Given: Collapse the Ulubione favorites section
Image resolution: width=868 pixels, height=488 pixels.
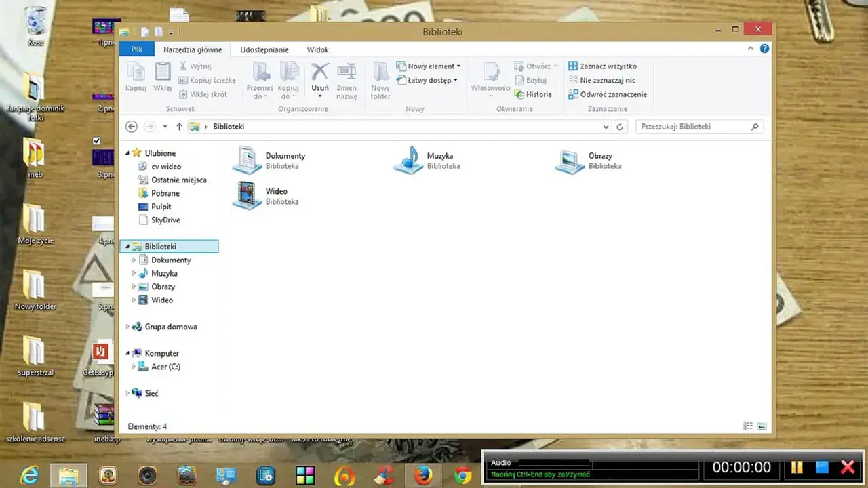Looking at the screenshot, I should [127, 153].
